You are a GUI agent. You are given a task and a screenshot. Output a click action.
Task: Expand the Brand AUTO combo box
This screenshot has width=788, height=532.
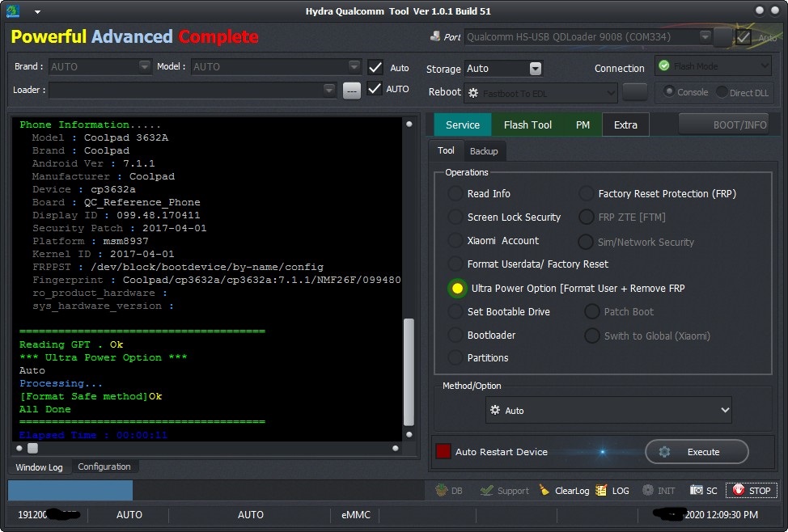[100, 66]
